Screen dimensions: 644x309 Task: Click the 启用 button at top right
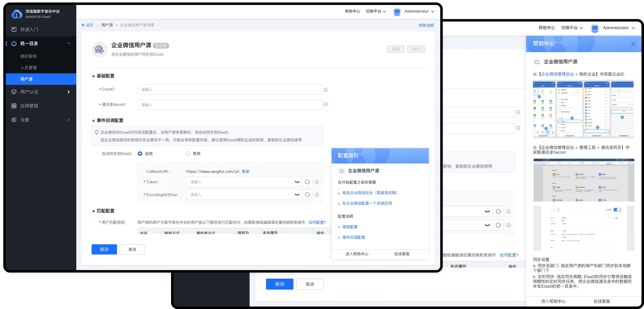point(396,49)
